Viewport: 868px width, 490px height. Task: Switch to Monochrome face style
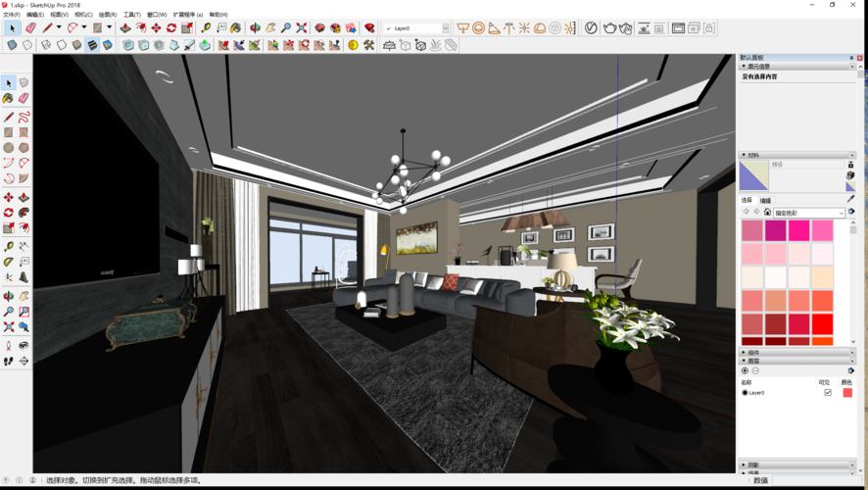(x=108, y=45)
